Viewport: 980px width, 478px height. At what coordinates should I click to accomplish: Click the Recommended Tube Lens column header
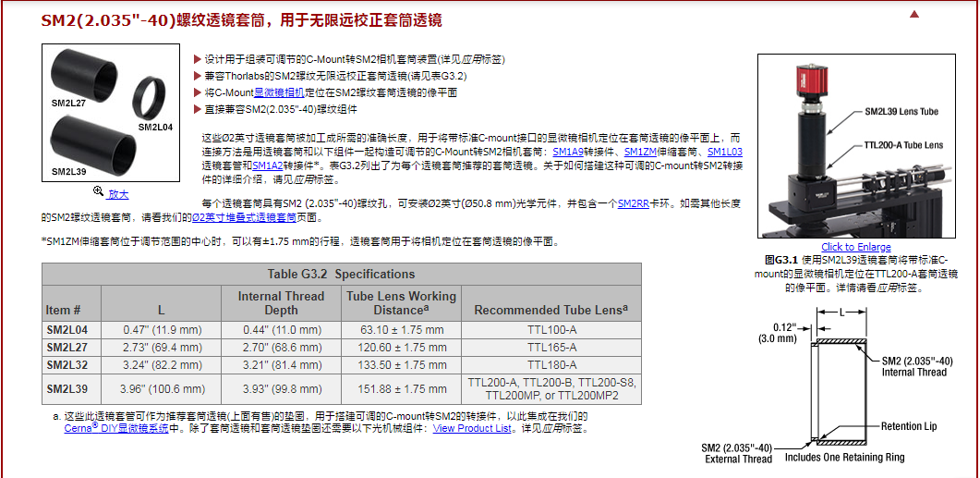550,310
